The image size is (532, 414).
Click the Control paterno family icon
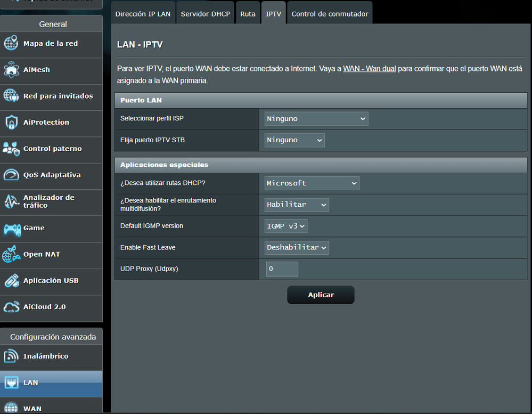11,149
